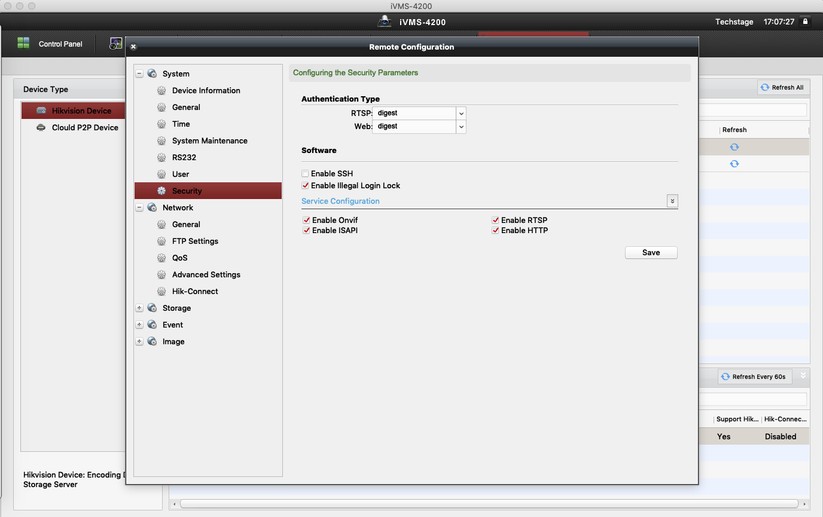Click the lock icon near the clock
Viewport: 823px width, 517px height.
[805, 22]
